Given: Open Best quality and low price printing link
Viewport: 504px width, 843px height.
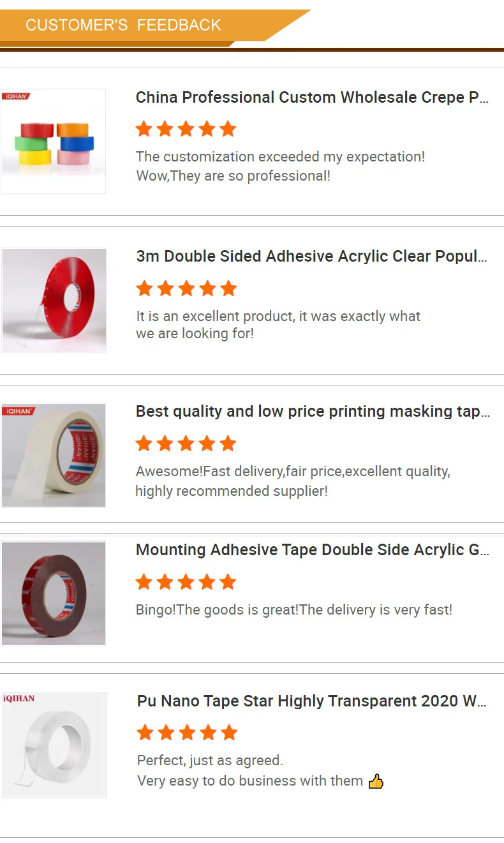Looking at the screenshot, I should click(312, 412).
